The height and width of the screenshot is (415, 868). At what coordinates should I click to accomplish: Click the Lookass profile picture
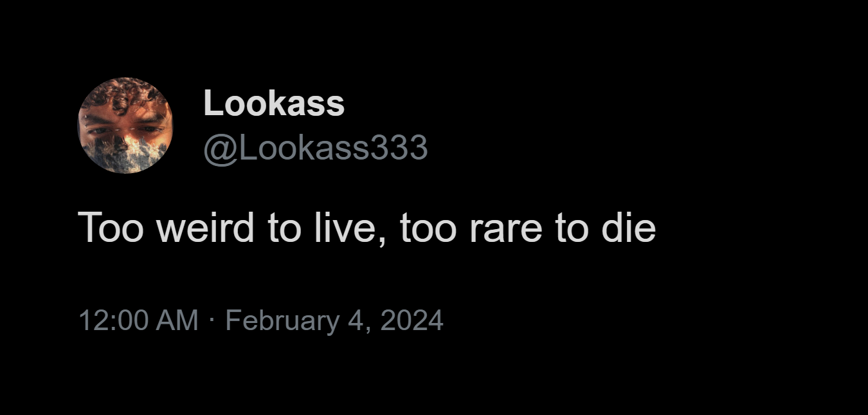pos(125,125)
